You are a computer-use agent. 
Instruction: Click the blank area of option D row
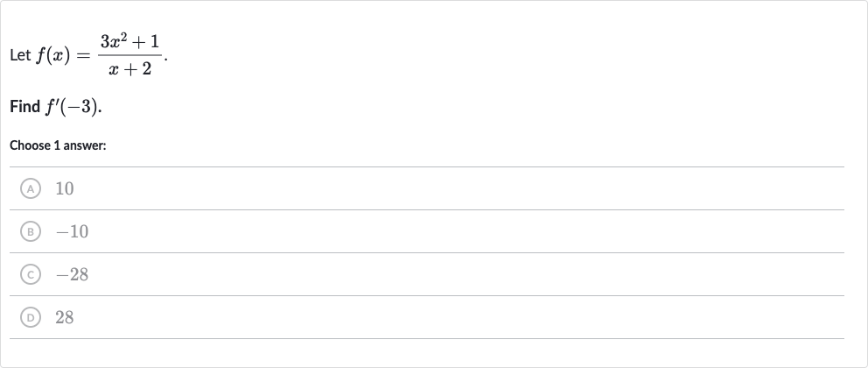(459, 317)
